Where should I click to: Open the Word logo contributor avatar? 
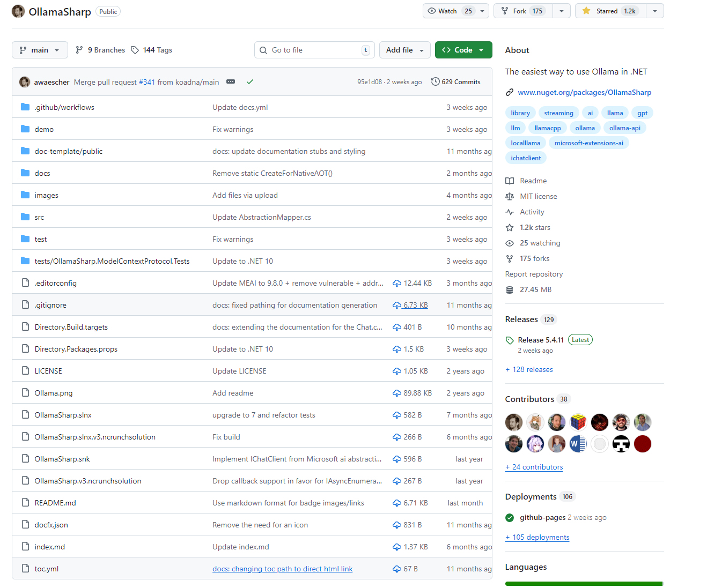[578, 444]
